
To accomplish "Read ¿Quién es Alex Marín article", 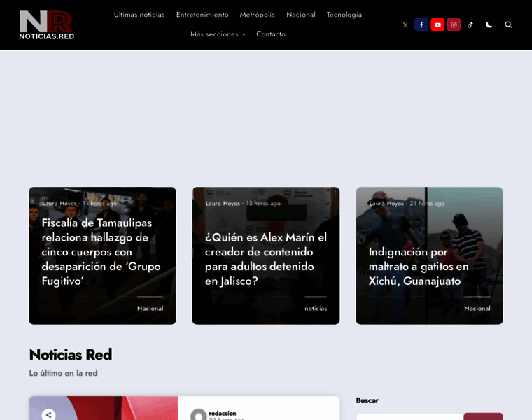I will point(266,259).
